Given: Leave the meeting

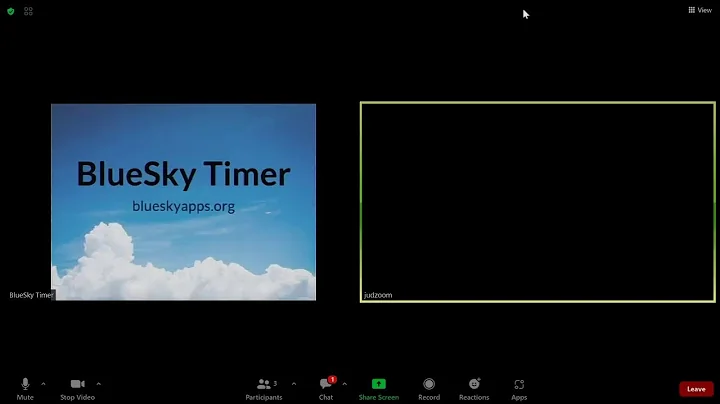Looking at the screenshot, I should [696, 389].
